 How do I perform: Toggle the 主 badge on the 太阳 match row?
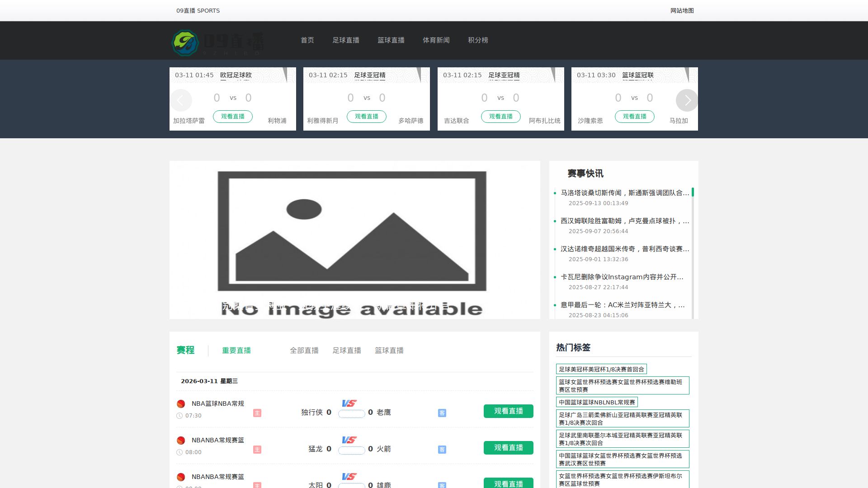click(257, 486)
